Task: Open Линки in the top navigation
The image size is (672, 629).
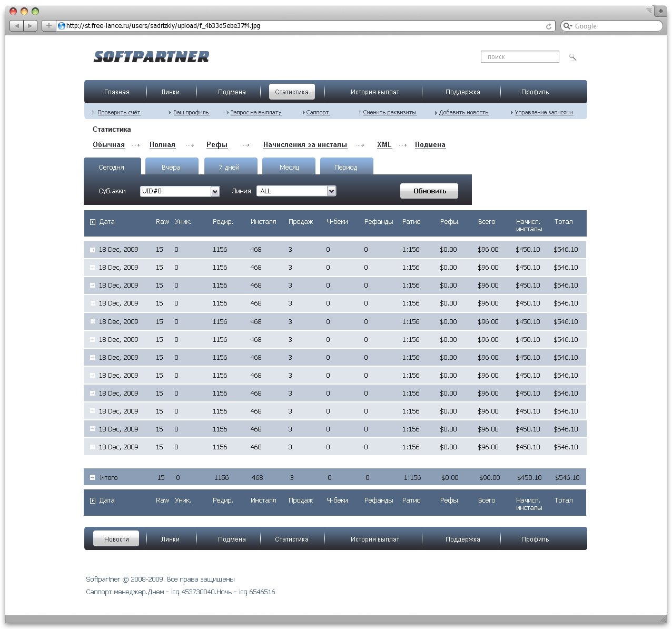Action: [171, 92]
